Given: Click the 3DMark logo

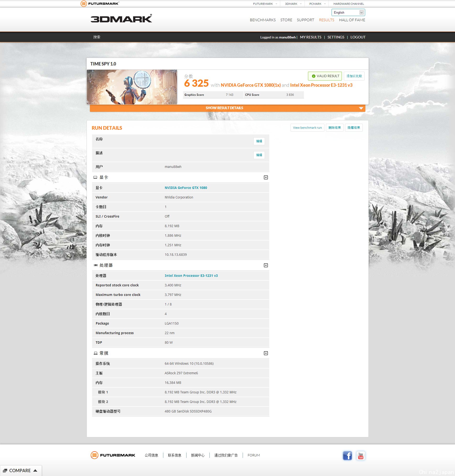Looking at the screenshot, I should coord(121,19).
